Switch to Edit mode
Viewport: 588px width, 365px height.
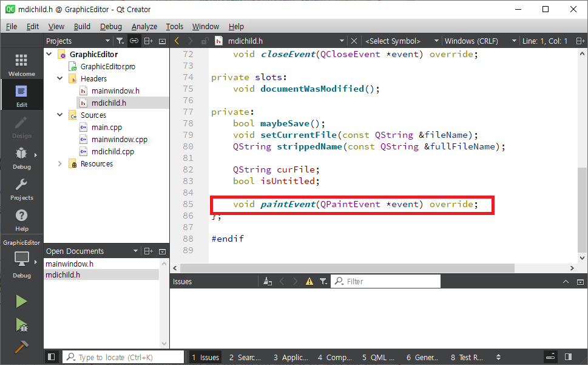point(22,96)
